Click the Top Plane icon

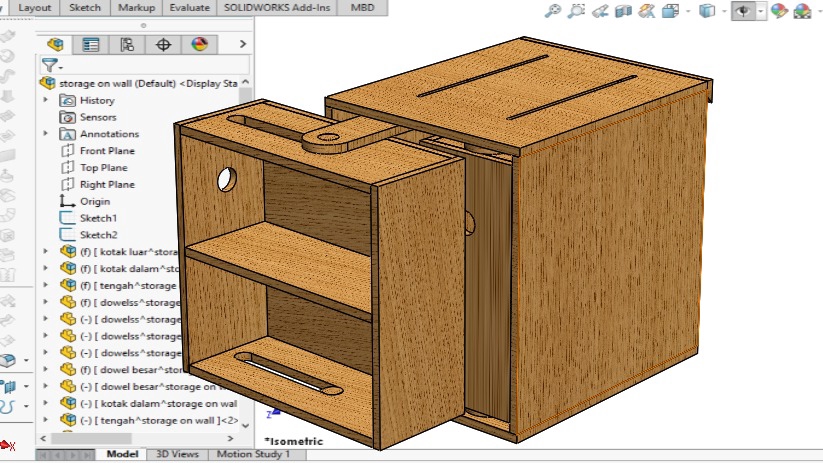click(x=67, y=167)
